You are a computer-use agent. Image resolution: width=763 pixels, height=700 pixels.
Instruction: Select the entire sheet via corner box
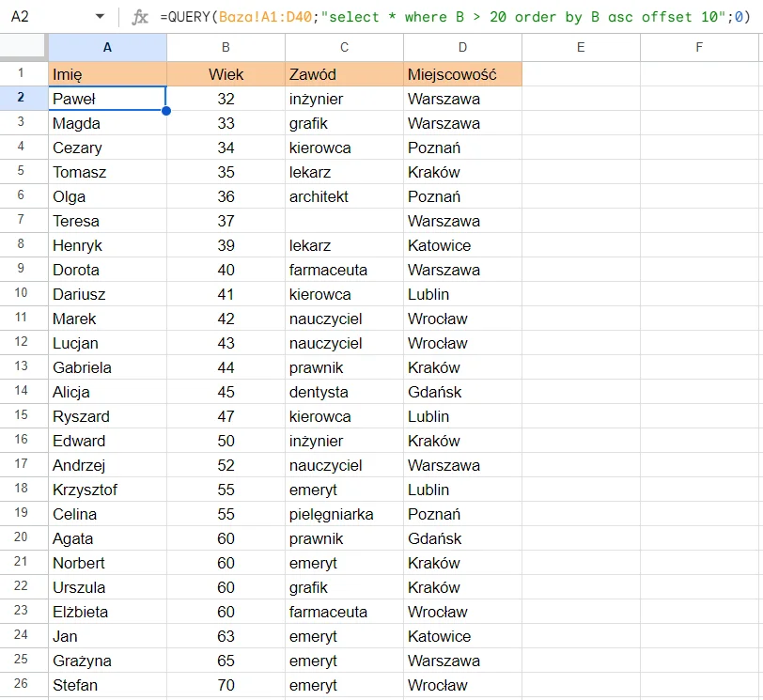click(23, 47)
